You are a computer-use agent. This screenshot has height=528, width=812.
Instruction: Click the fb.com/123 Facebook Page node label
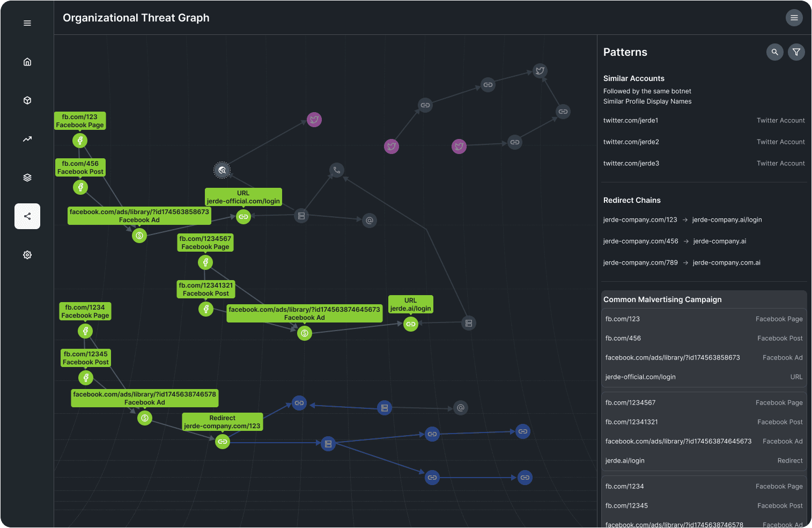[x=80, y=121]
